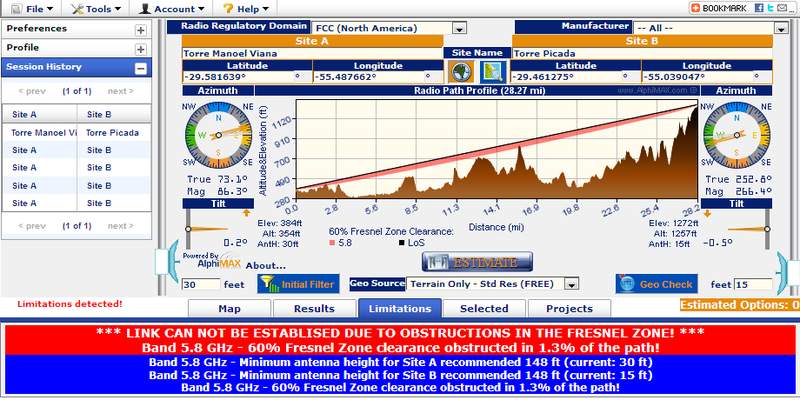The width and height of the screenshot is (800, 400).
Task: Click the Limitations detected warning text
Action: pyautogui.click(x=69, y=304)
